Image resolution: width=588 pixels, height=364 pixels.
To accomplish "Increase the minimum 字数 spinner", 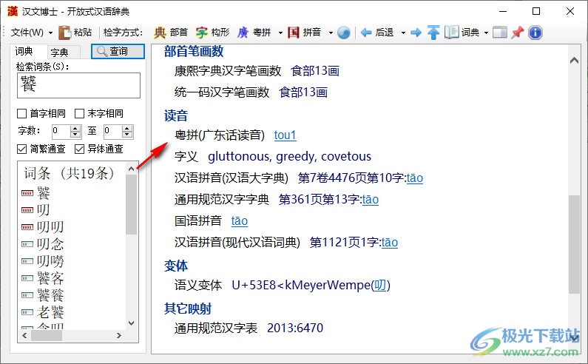I will [x=75, y=128].
